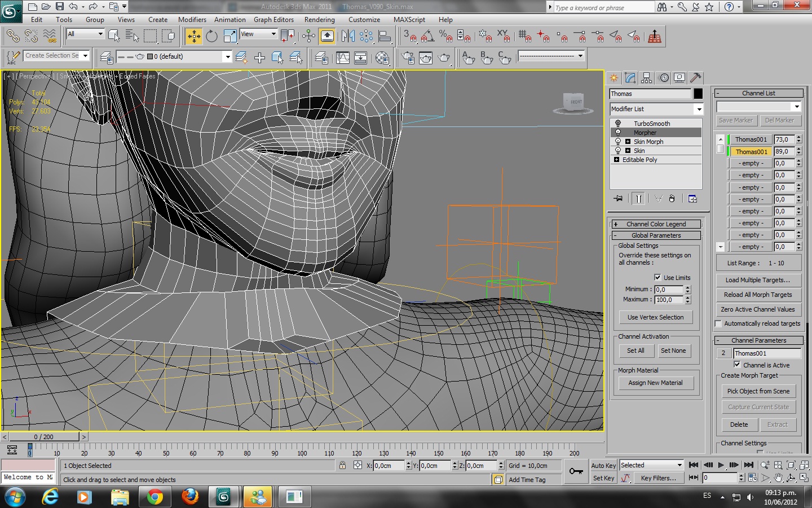This screenshot has height=508, width=812.
Task: Click the Zero Active Channel Values button
Action: 758,309
